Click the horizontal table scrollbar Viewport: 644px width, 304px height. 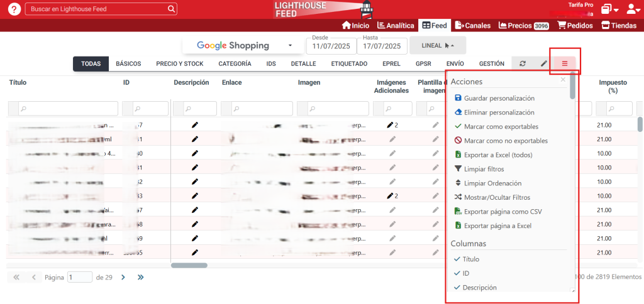click(189, 266)
